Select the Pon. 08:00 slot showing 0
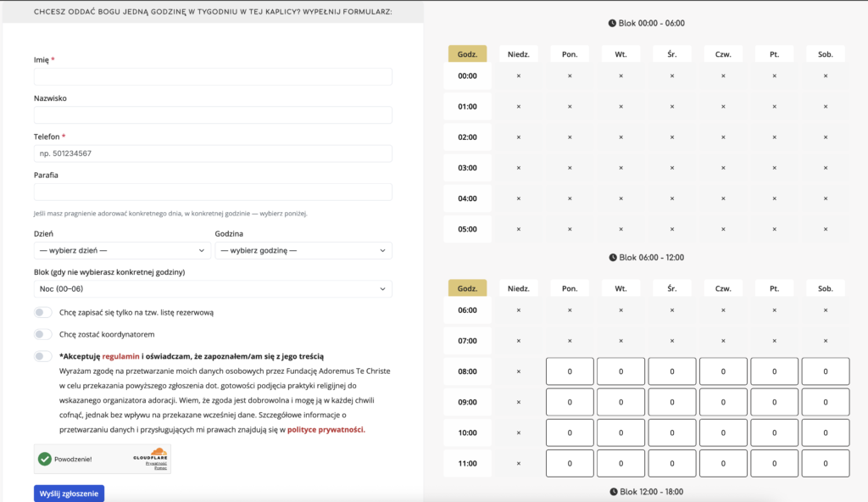This screenshot has width=868, height=502. [x=570, y=371]
